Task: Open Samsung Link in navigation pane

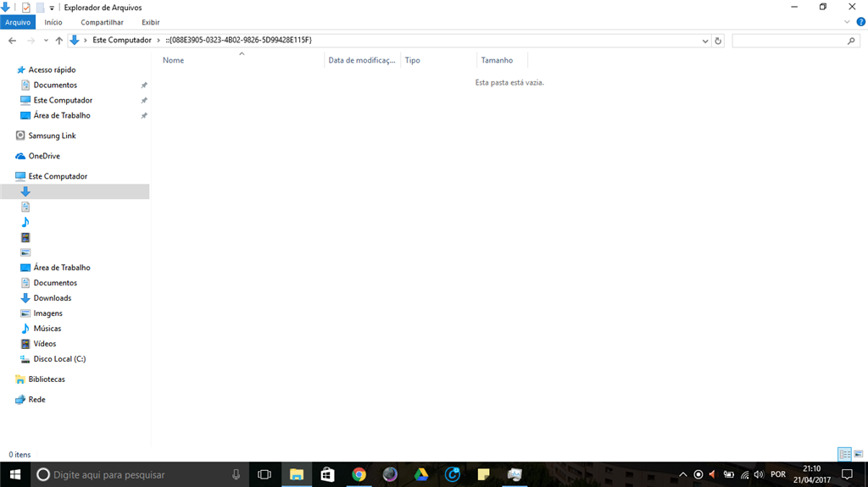Action: click(52, 136)
